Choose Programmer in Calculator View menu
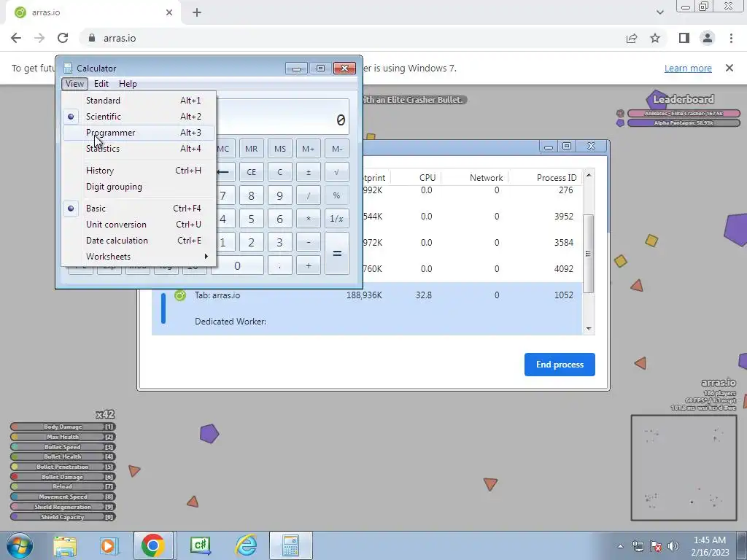The image size is (747, 560). (x=138, y=133)
